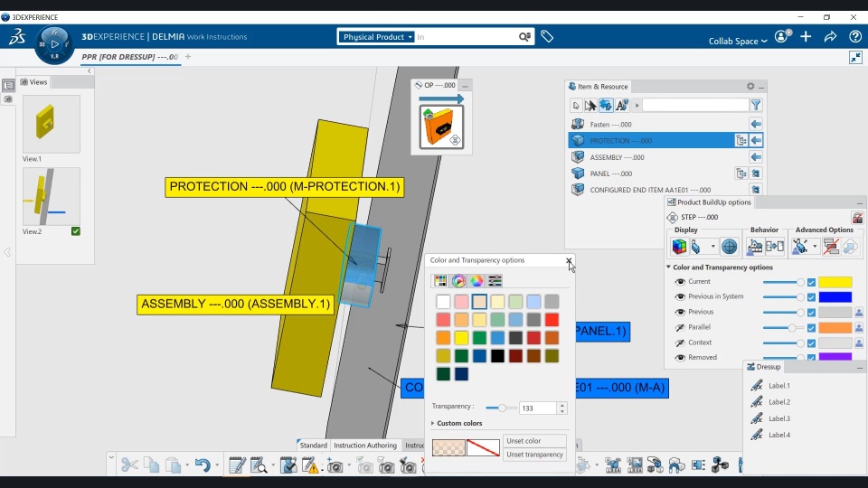The height and width of the screenshot is (488, 868).
Task: Select the Views panel tab
Action: point(33,82)
